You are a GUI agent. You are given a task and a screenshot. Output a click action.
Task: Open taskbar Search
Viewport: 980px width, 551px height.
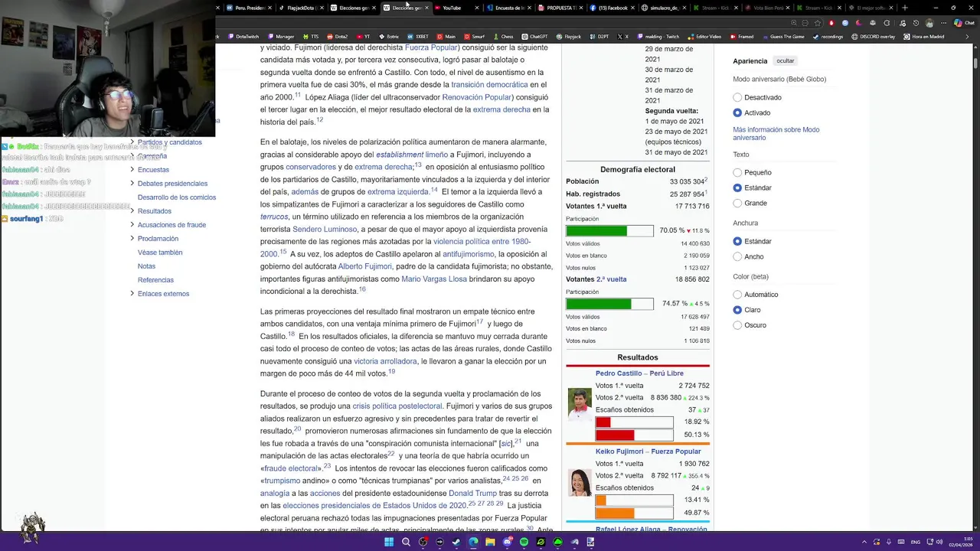point(406,542)
